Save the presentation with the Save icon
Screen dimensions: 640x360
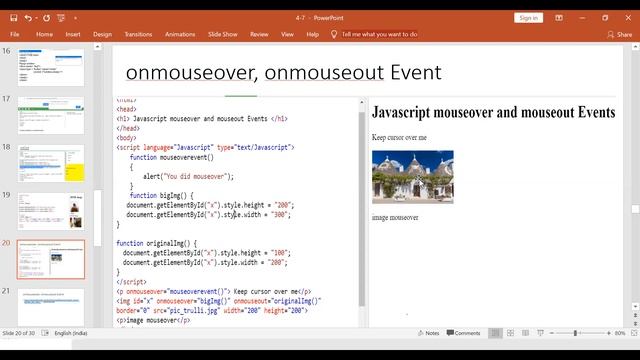[14, 18]
